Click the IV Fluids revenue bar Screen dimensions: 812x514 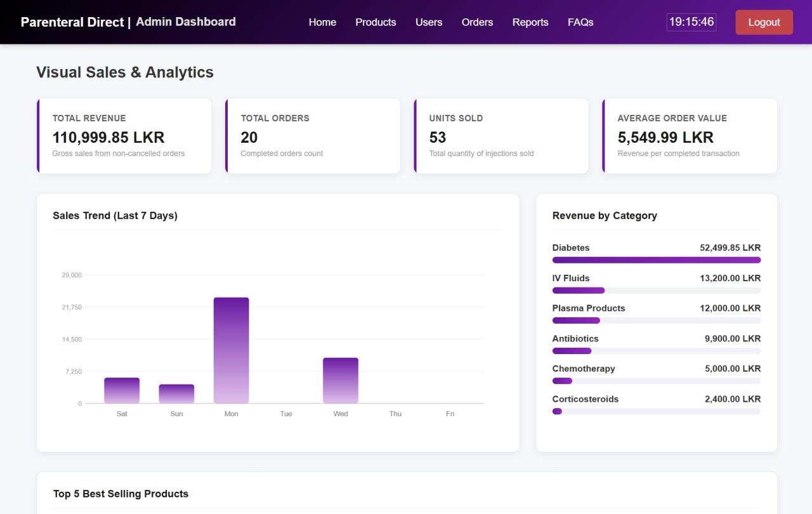[657, 291]
